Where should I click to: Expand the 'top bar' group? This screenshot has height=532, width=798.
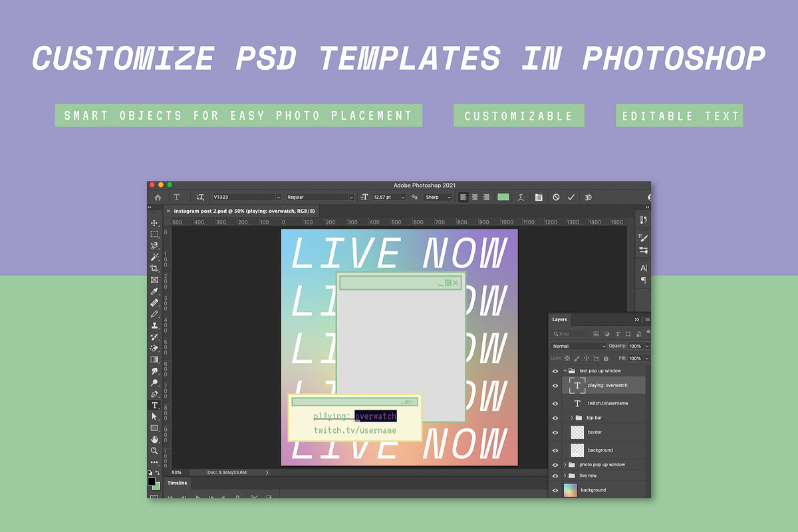[572, 418]
